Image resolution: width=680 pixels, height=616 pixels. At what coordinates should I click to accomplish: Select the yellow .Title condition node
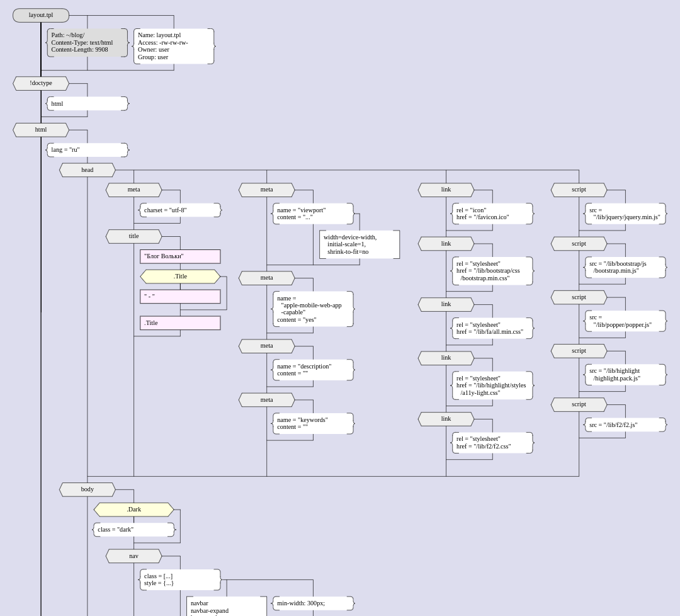[x=180, y=277]
